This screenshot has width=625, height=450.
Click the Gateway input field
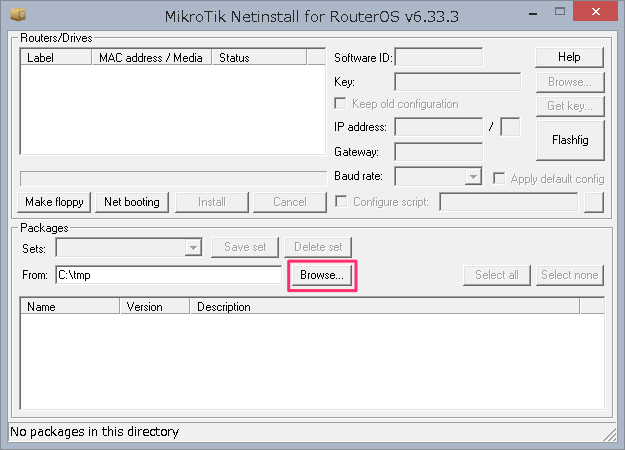pos(439,152)
